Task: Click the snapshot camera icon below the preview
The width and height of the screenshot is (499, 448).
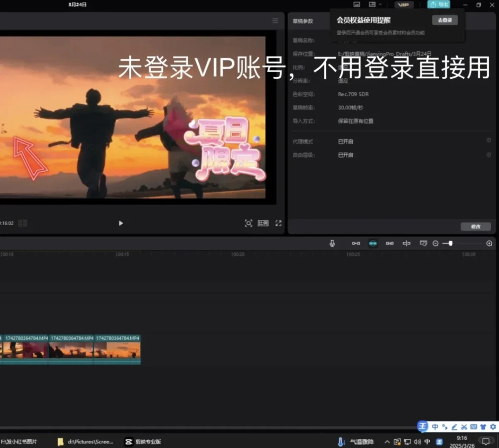Action: (248, 223)
